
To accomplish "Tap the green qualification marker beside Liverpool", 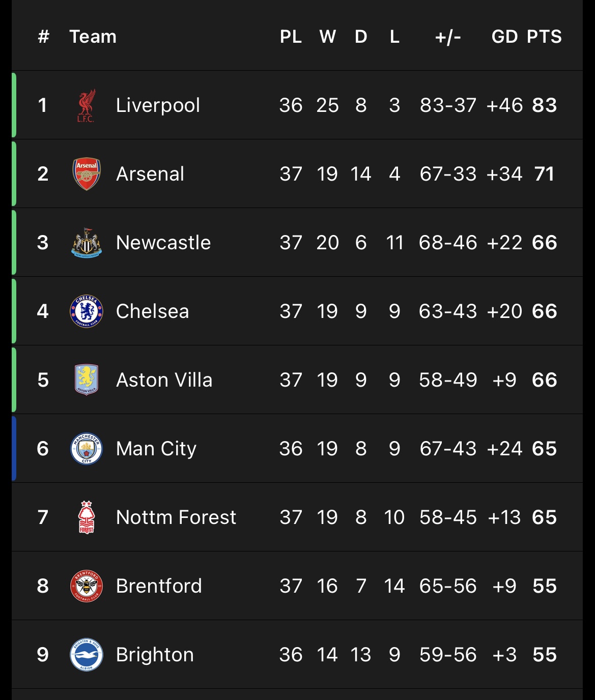I will (14, 105).
